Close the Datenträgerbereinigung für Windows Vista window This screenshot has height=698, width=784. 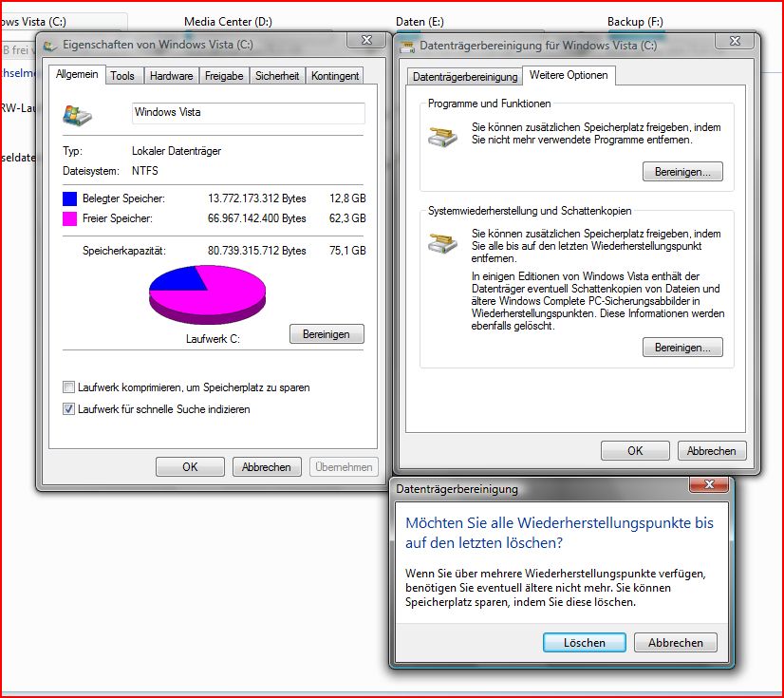click(x=735, y=41)
